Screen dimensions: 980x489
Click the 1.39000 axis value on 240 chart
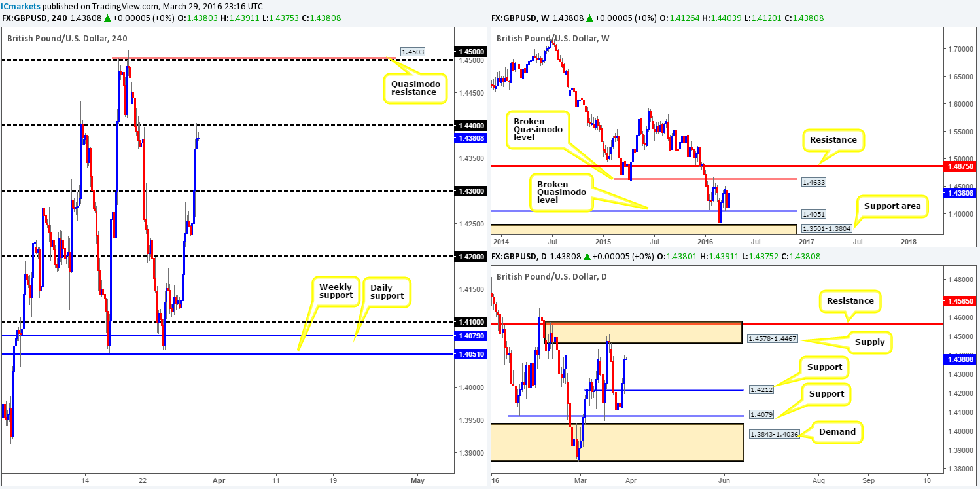471,453
